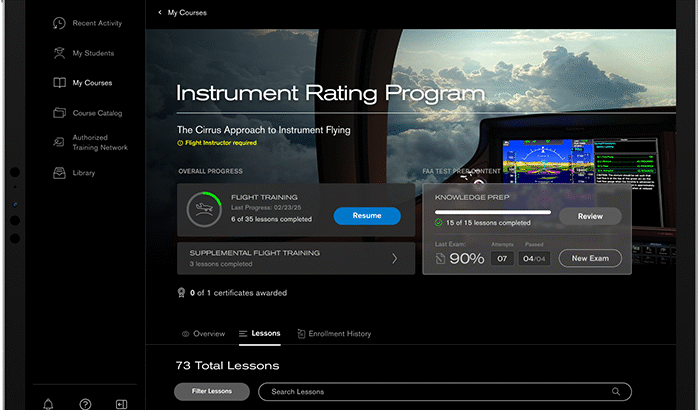
Task: Open the Enrollment History tab
Action: click(x=334, y=334)
